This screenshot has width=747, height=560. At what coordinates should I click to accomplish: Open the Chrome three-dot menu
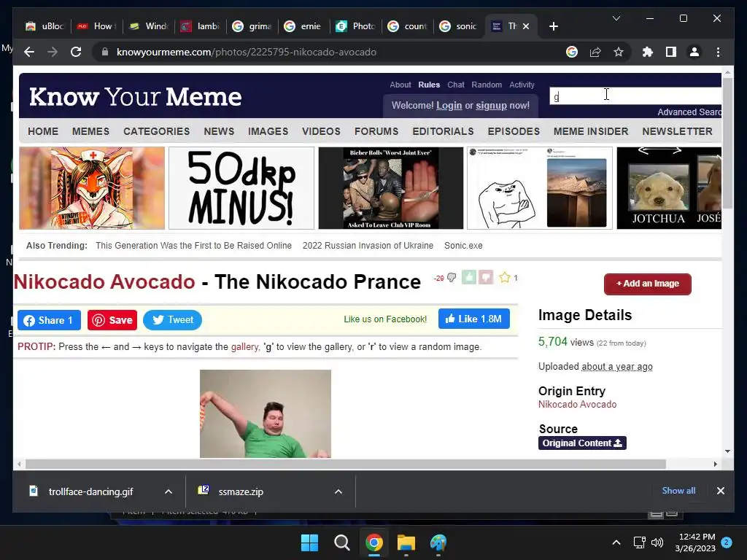(718, 52)
